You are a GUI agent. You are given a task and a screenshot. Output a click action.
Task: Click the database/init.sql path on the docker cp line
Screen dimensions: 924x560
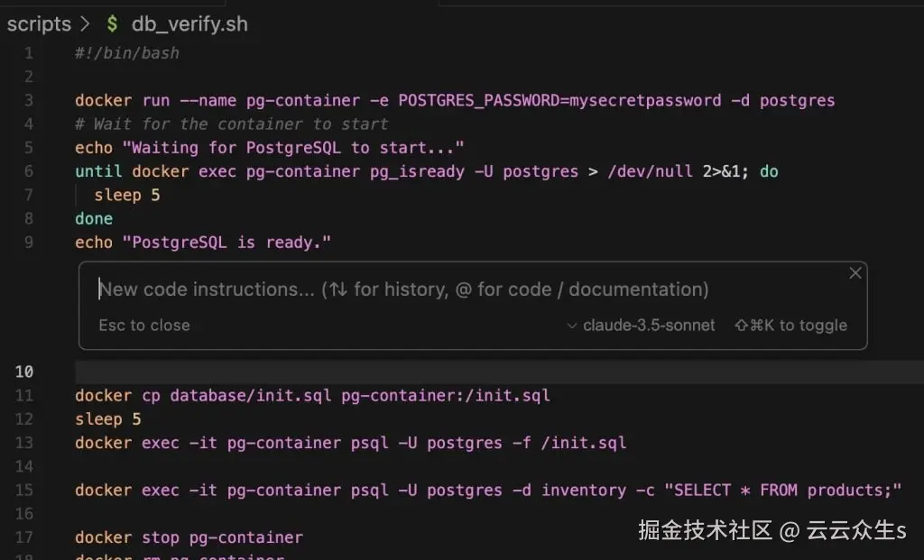click(x=251, y=395)
